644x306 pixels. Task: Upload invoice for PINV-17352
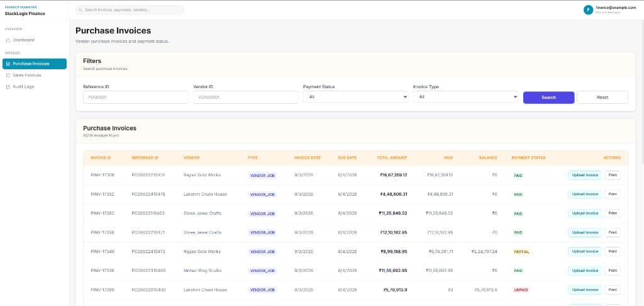pos(585,194)
